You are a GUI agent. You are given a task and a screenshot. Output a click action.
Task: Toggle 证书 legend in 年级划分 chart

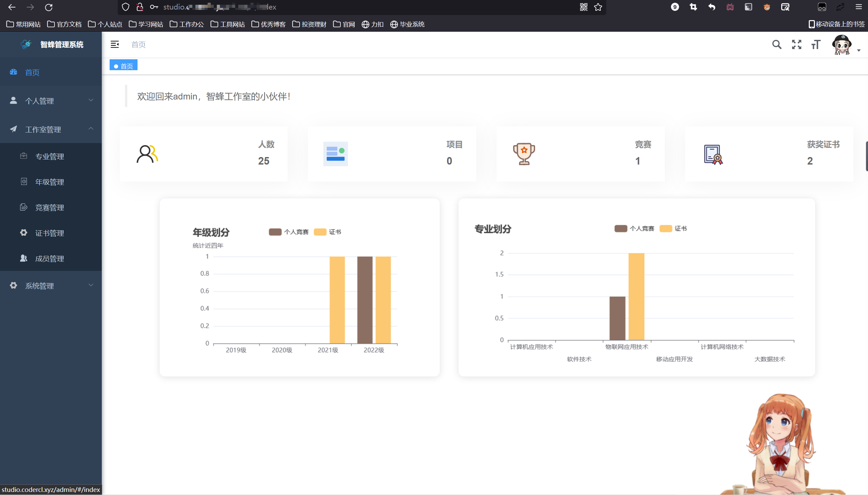(327, 232)
